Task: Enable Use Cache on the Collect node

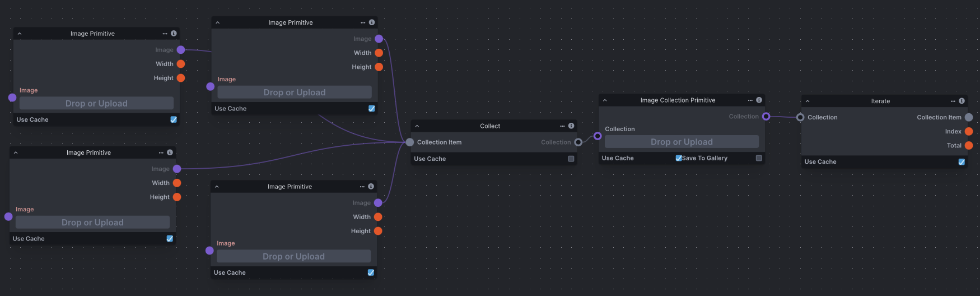Action: coord(571,159)
